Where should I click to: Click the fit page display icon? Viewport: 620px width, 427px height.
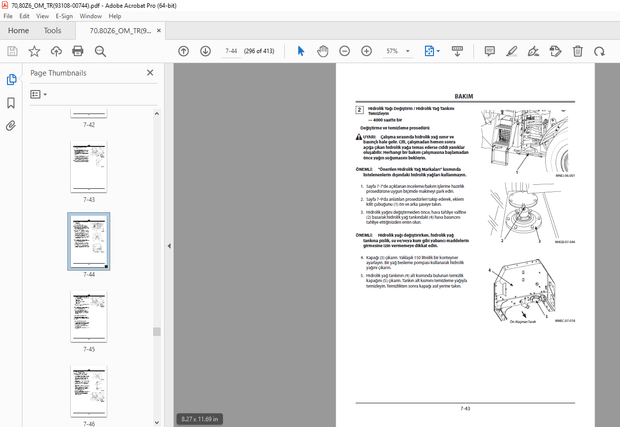coord(429,51)
